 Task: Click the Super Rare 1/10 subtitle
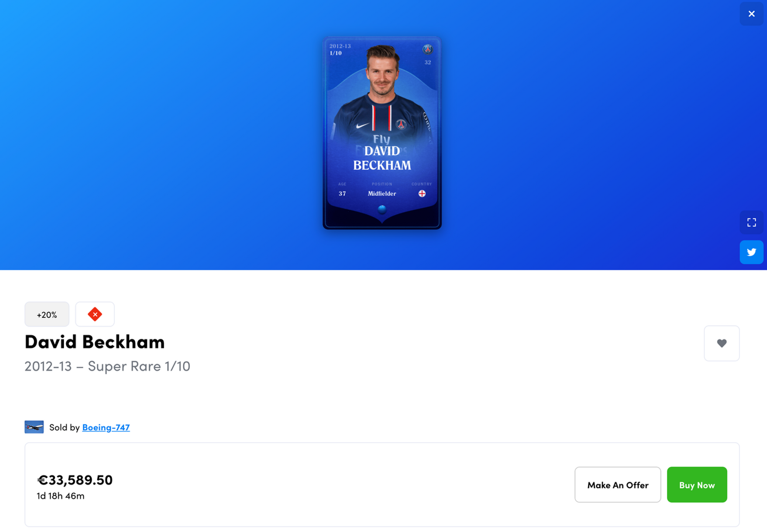(139, 366)
